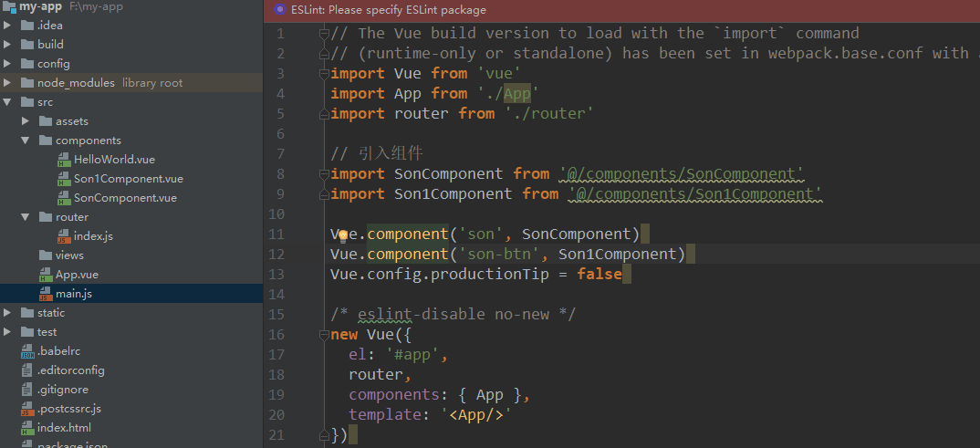
Task: Select the my-app project root name
Action: click(41, 7)
